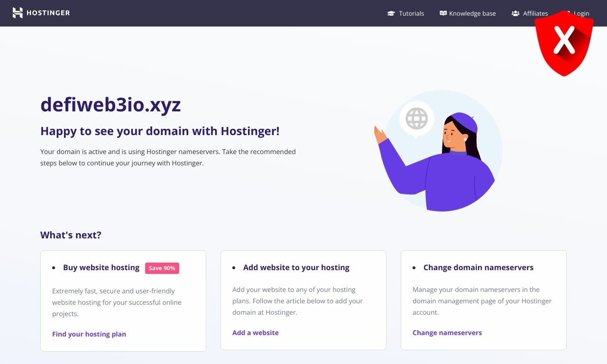Screen dimensions: 607x364
Task: Click the HOSTINGER wordmark text
Action: 48,13
